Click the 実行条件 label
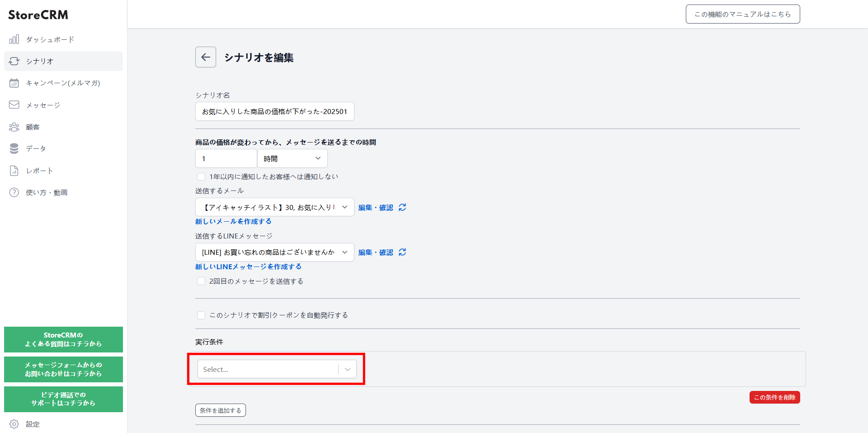 tap(209, 342)
